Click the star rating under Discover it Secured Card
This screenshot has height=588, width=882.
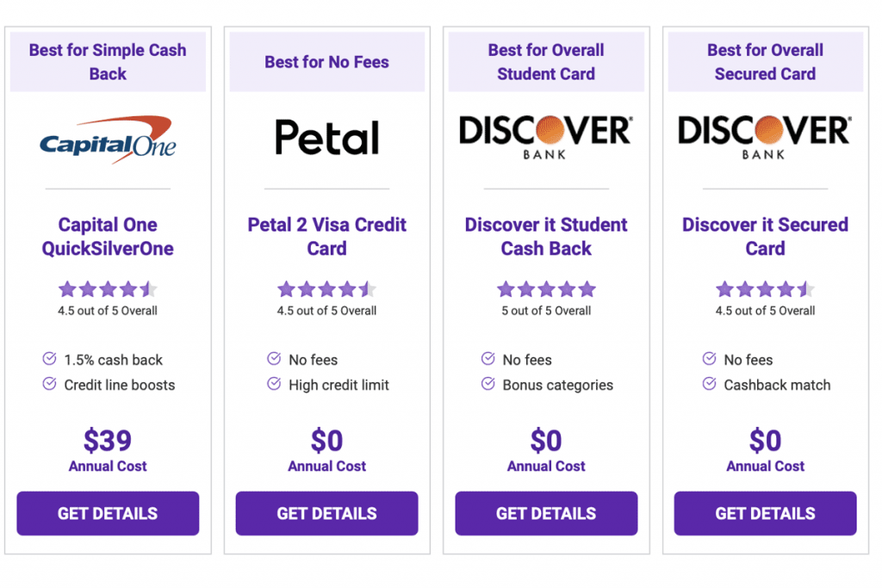(765, 289)
